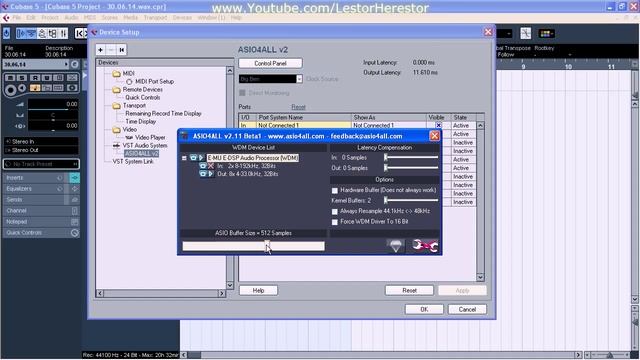
Task: Open the Stereo In input routing field
Action: click(x=41, y=142)
